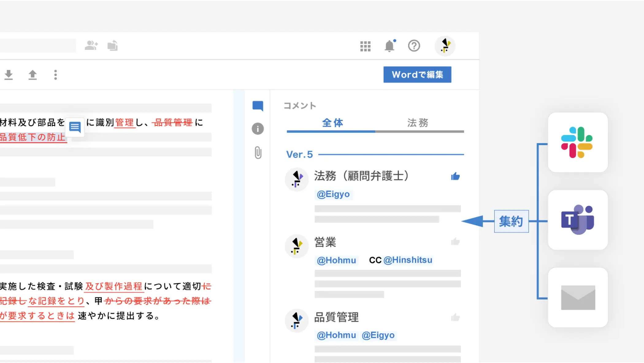Click the add user icon
This screenshot has width=644, height=363.
point(91,46)
